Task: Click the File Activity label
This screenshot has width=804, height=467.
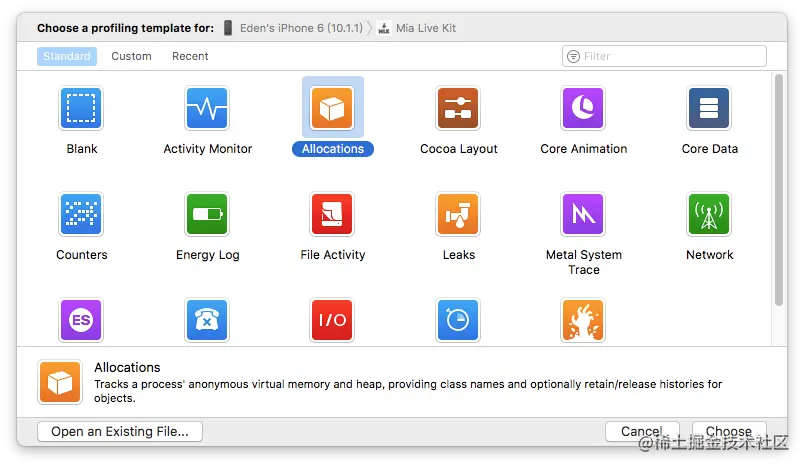Action: tap(333, 255)
